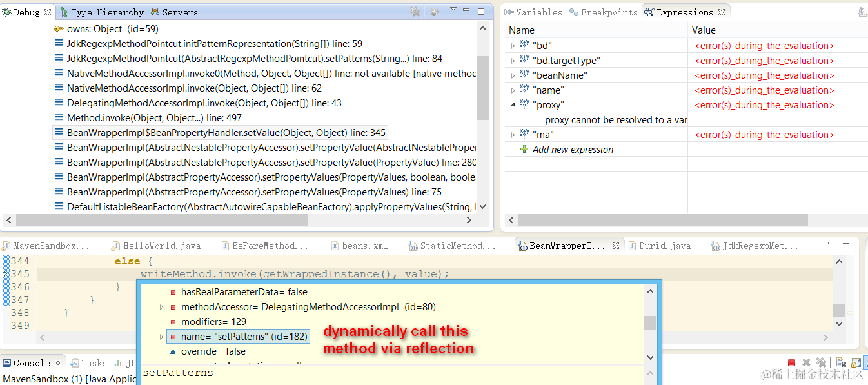The width and height of the screenshot is (868, 385).
Task: Select modifiers= 129 field in popup
Action: (207, 322)
